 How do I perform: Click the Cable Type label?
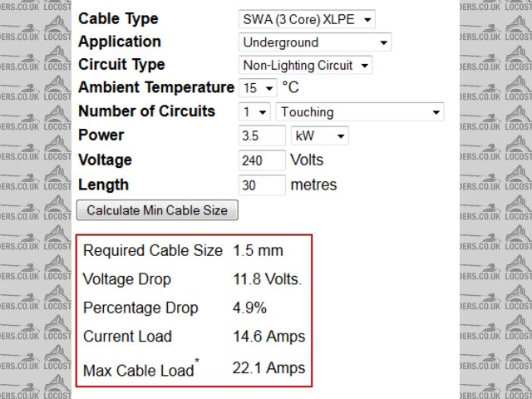118,18
